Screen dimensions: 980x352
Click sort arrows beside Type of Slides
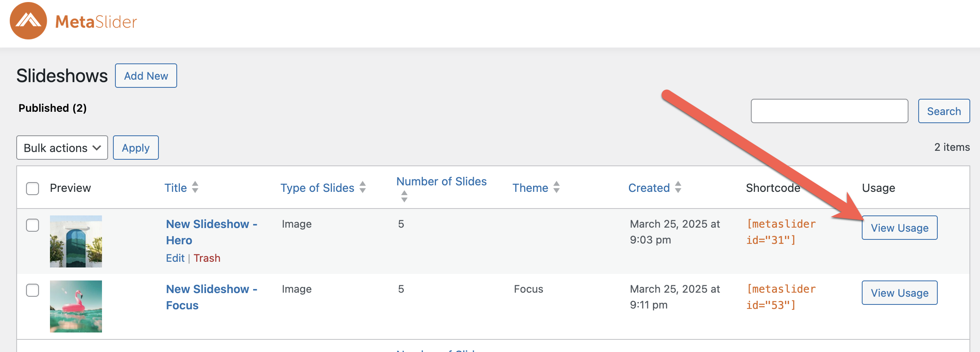click(363, 187)
